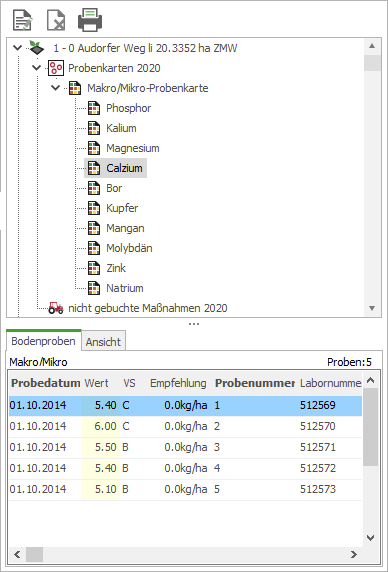This screenshot has height=572, width=388.
Task: Collapse the Makro/Mikro-Probenkarte node
Action: point(55,88)
